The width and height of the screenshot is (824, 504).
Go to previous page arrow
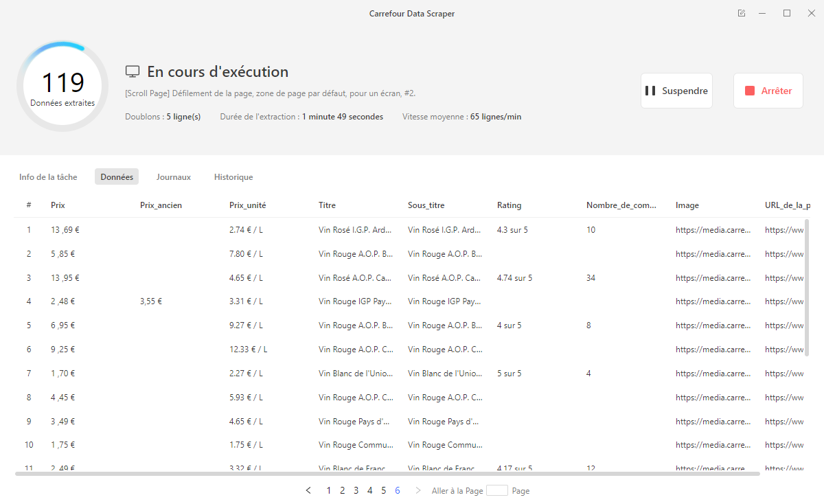[308, 490]
